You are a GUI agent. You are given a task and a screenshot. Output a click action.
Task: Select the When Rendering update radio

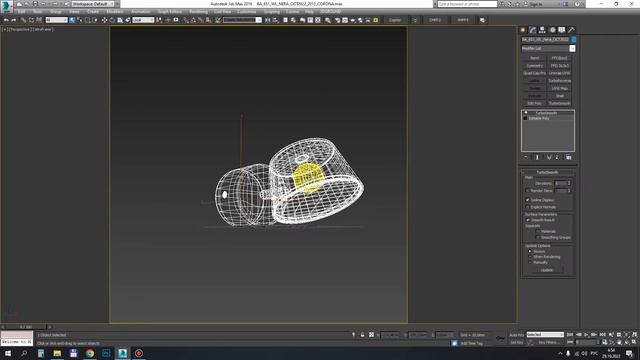click(530, 257)
